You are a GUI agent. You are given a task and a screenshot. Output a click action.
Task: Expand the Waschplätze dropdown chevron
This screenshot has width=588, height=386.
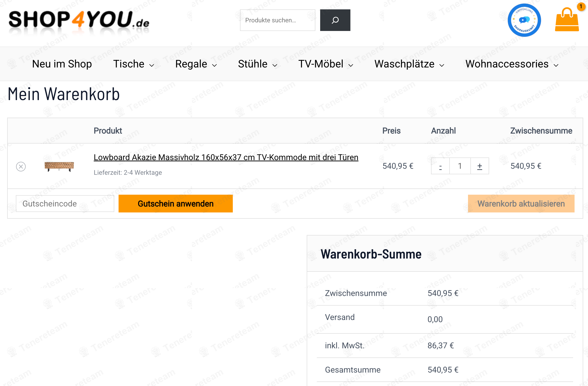coord(442,65)
